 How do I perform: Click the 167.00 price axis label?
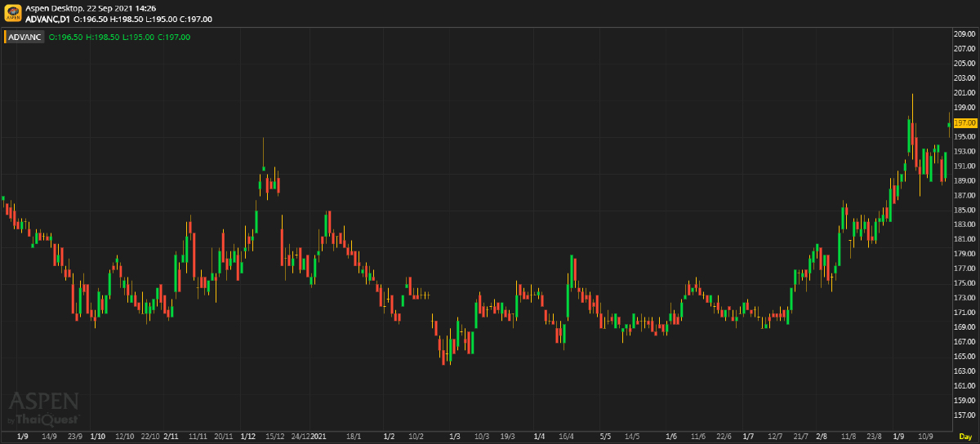965,342
